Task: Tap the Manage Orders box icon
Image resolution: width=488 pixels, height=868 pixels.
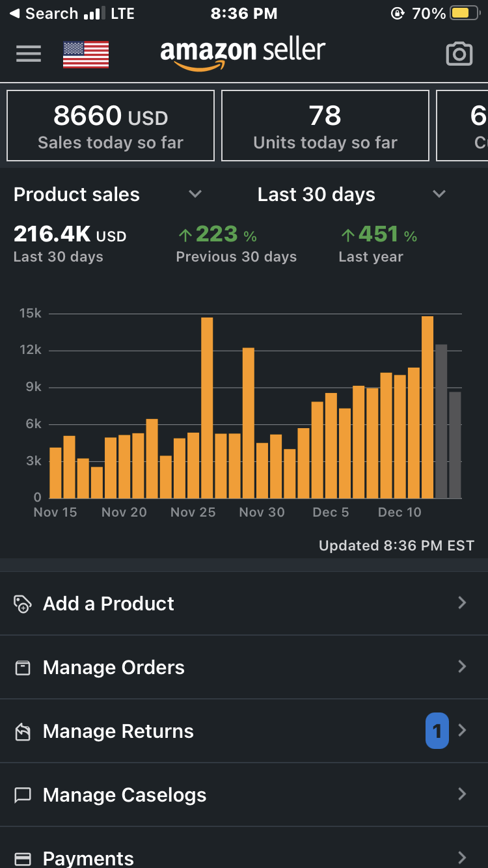Action: coord(23,668)
